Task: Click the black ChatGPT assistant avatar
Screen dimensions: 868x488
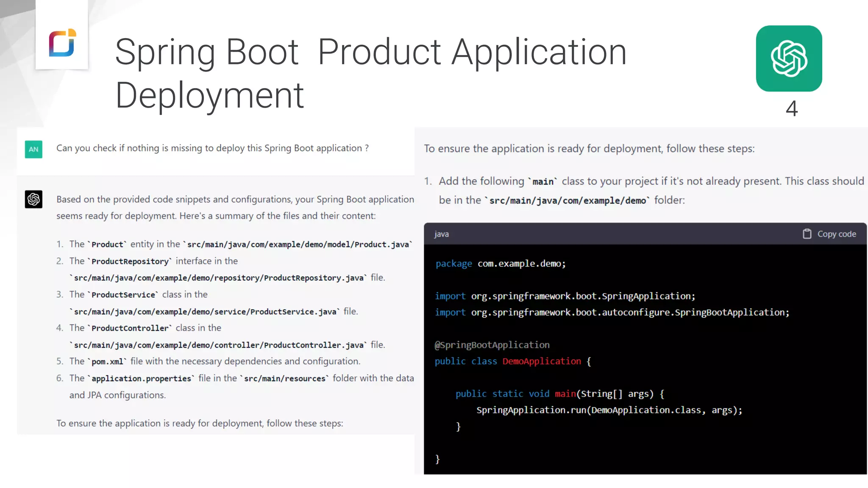Action: [x=33, y=199]
